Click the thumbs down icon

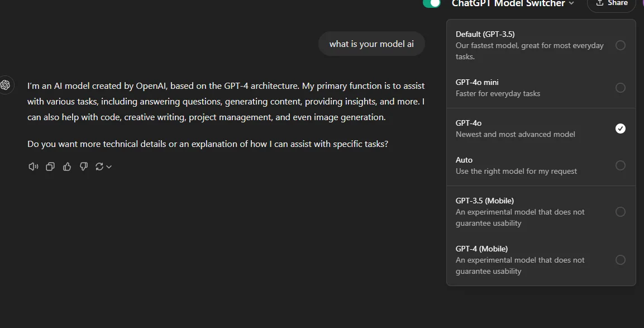pyautogui.click(x=84, y=167)
